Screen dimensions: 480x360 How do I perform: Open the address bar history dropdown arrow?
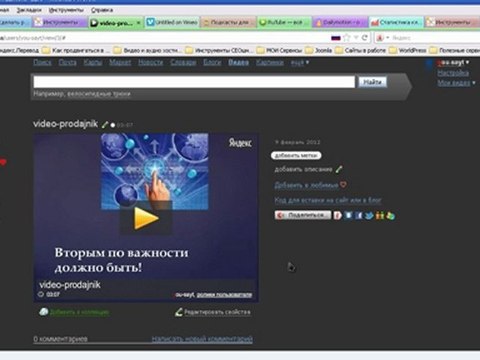(x=356, y=38)
